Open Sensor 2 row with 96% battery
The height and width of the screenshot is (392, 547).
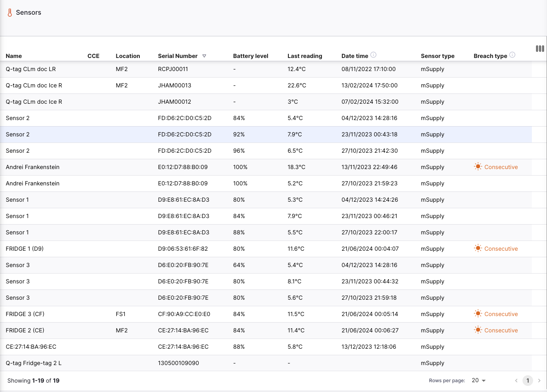click(266, 151)
